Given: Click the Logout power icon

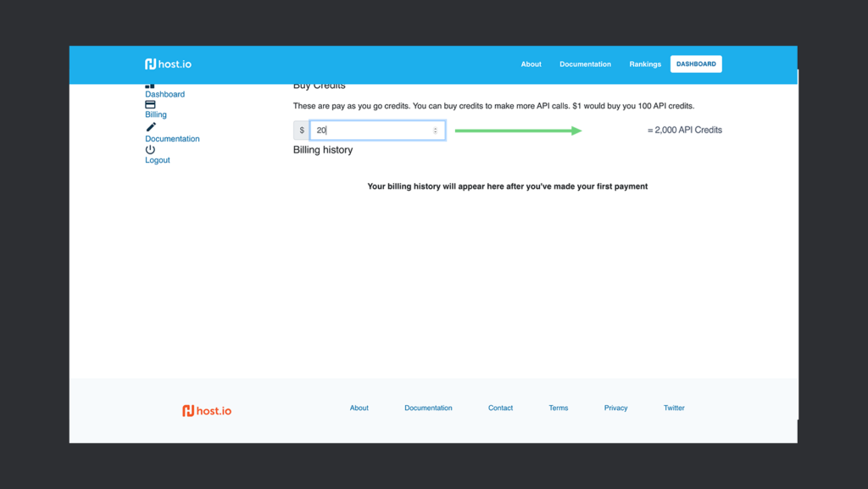Looking at the screenshot, I should pyautogui.click(x=150, y=150).
